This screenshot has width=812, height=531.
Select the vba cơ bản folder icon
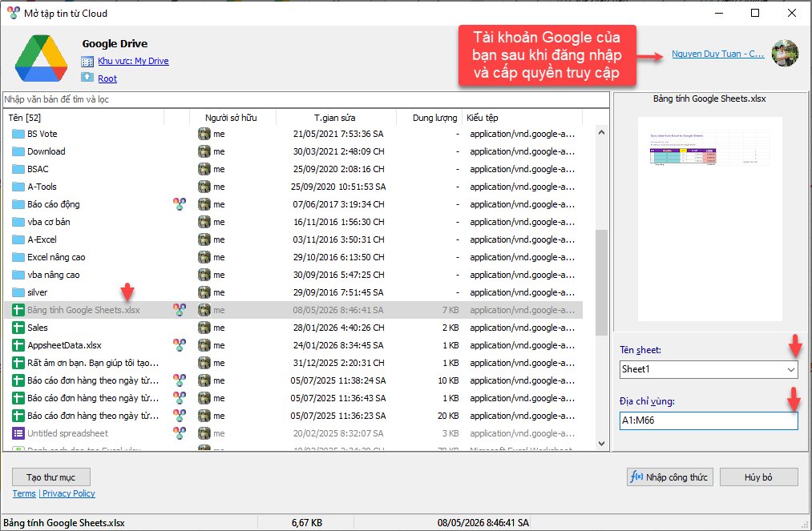[18, 222]
